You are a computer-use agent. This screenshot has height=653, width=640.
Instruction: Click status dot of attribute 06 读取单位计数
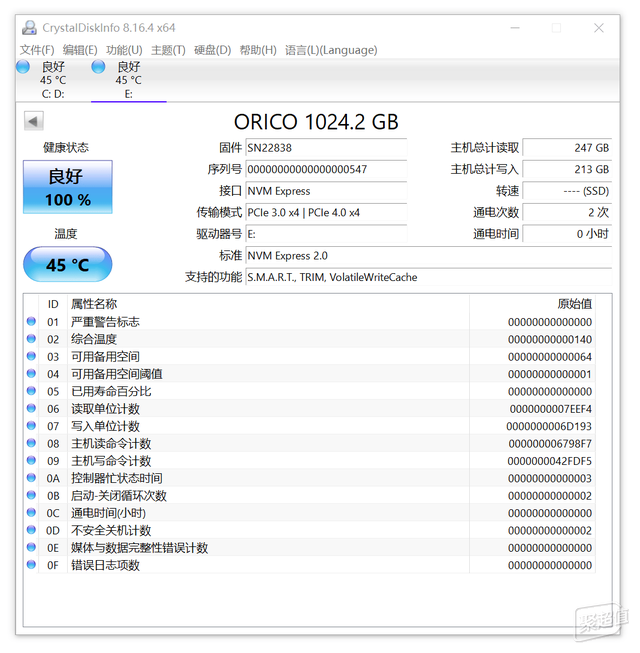(31, 409)
